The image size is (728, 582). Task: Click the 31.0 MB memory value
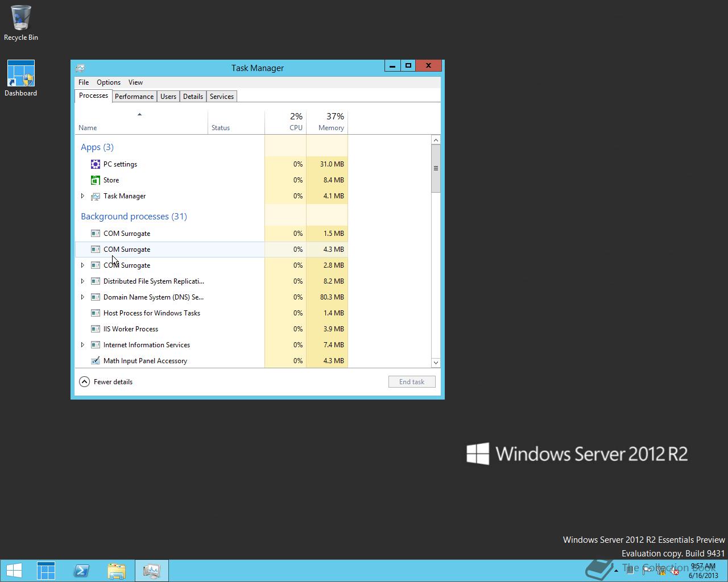tap(332, 164)
